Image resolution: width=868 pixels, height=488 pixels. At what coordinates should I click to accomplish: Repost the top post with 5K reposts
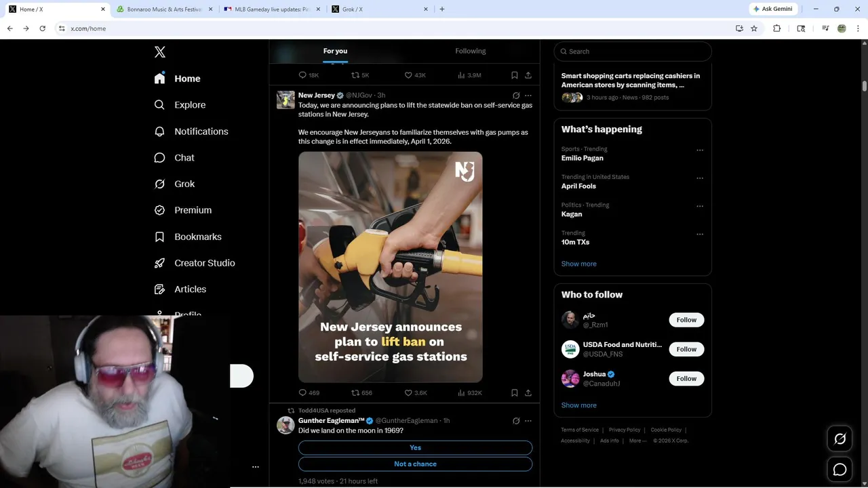click(x=355, y=75)
